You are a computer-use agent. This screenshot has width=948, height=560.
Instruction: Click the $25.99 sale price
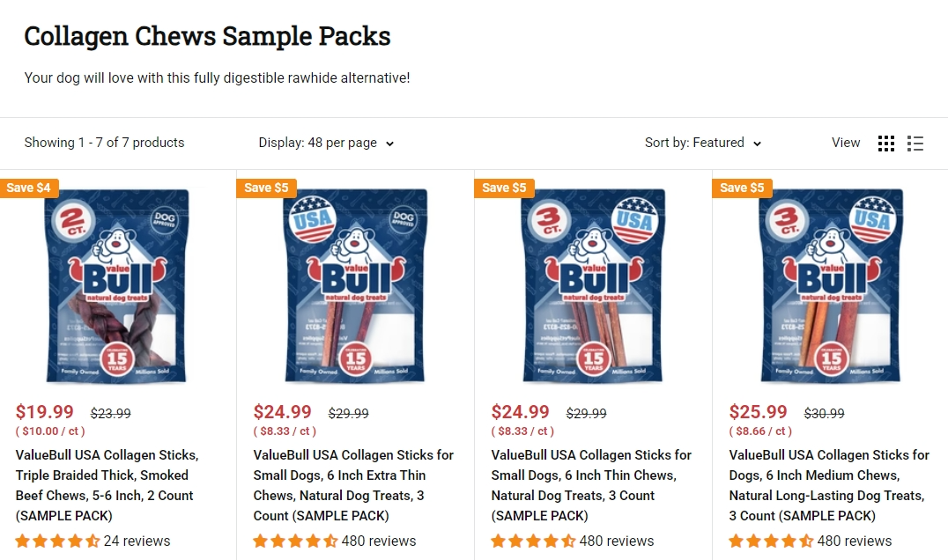tap(759, 412)
